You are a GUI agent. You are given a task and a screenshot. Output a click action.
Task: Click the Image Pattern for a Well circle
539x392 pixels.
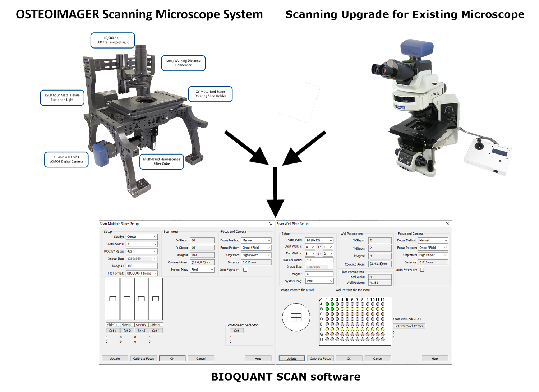point(296,318)
